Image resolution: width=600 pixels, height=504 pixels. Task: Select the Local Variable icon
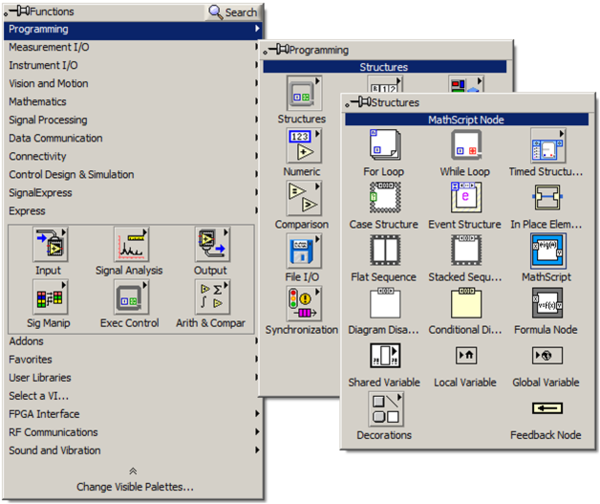click(466, 356)
